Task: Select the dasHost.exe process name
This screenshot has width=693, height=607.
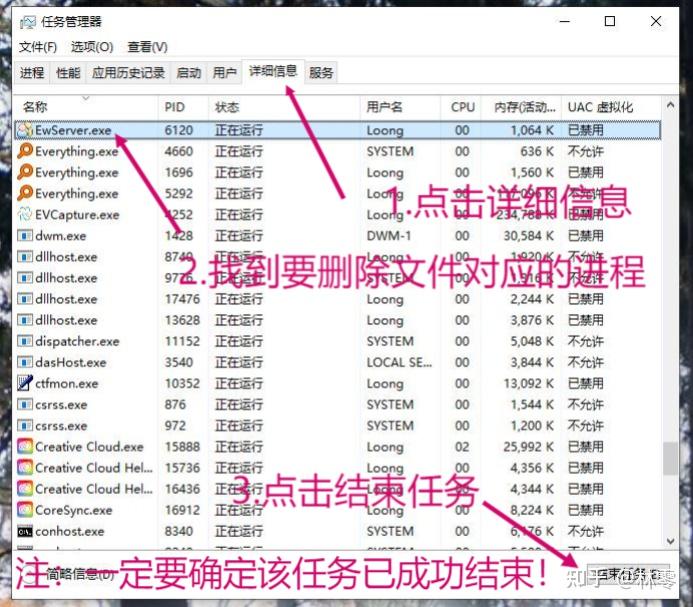Action: (x=71, y=363)
